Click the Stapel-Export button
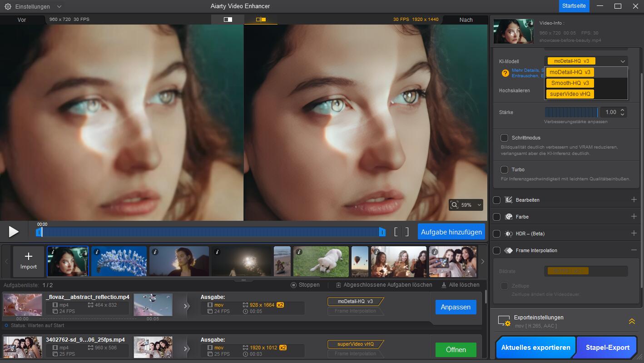 tap(607, 348)
